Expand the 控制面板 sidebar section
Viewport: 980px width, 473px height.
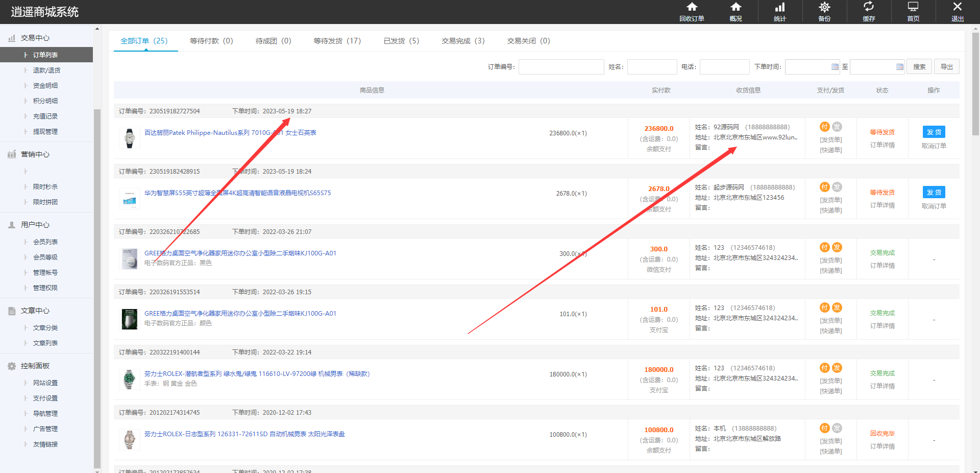pyautogui.click(x=35, y=366)
